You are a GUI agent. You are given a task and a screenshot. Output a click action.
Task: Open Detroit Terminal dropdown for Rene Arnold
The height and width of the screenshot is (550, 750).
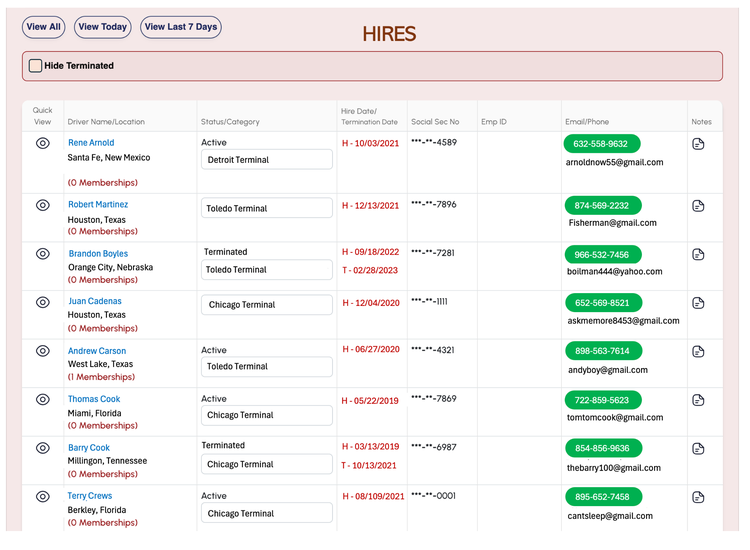267,160
